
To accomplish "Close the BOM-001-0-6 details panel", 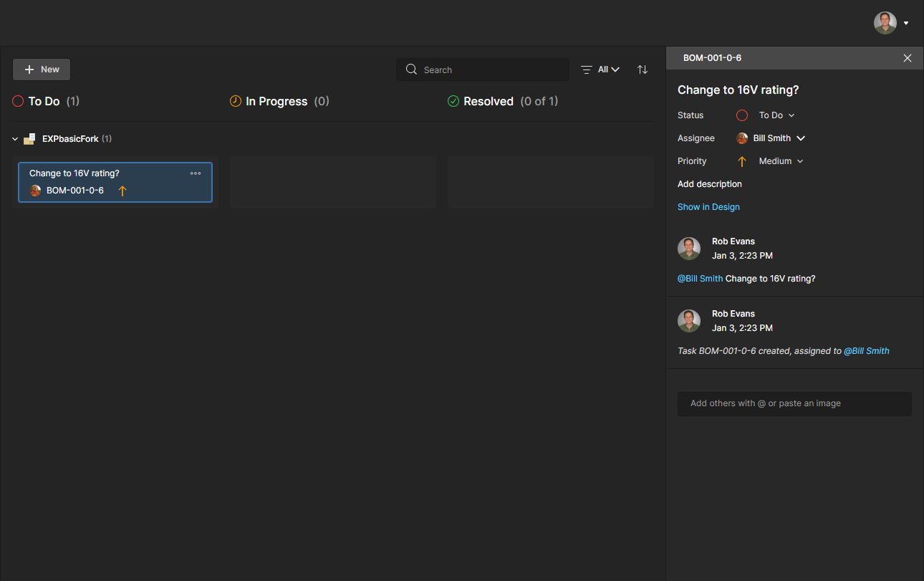I will [x=908, y=58].
